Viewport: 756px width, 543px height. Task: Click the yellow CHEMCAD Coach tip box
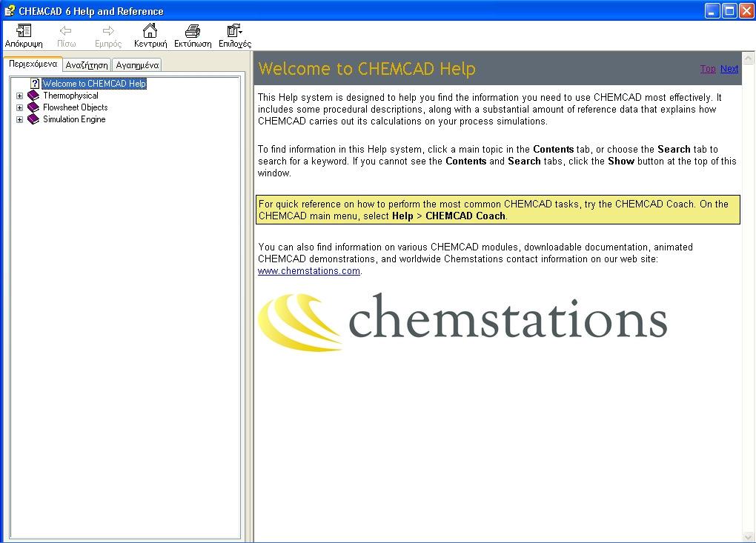497,210
